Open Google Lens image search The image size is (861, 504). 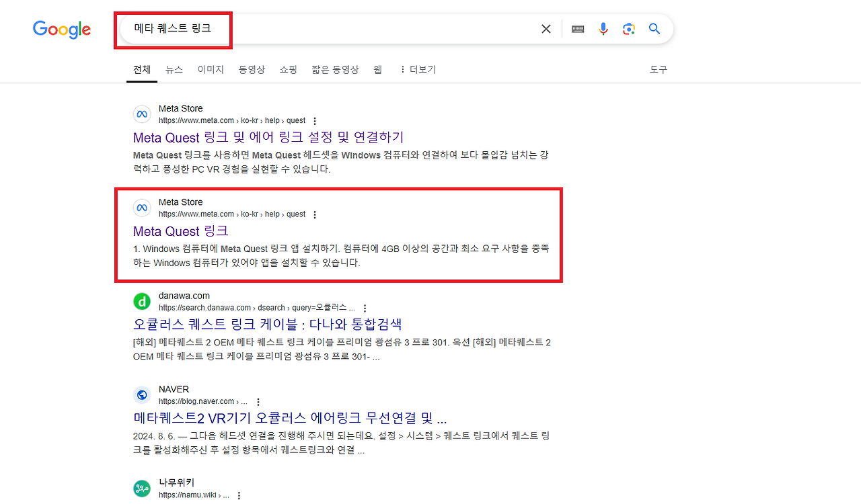coord(629,29)
